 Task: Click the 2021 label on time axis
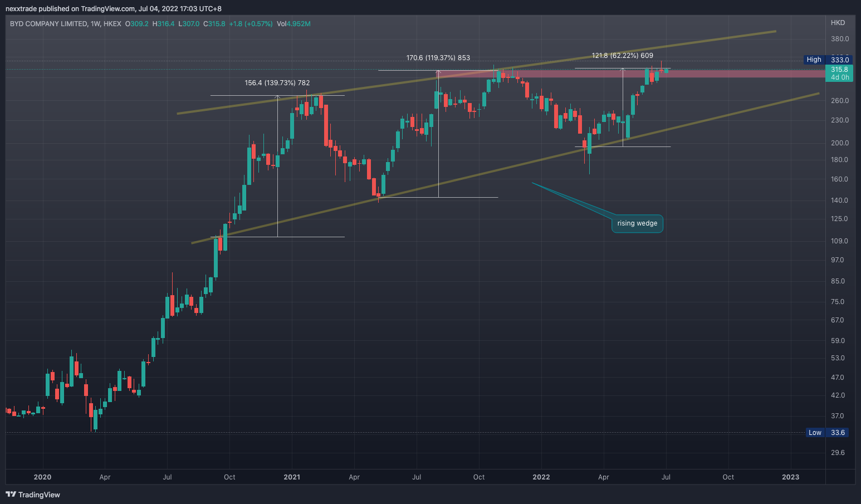(x=292, y=477)
